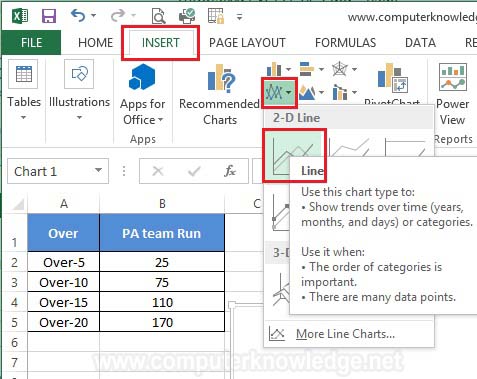Screen dimensions: 477x379
Task: Pick the 100% Stacked Line thumbnail
Action: tap(406, 147)
